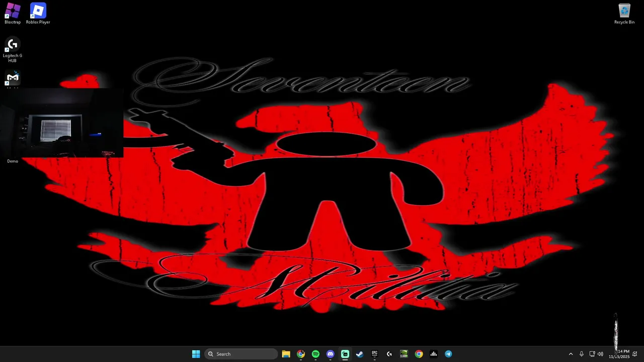Launch Roblox Player from the desktop
Viewport: 644px width, 362px height.
click(x=38, y=14)
